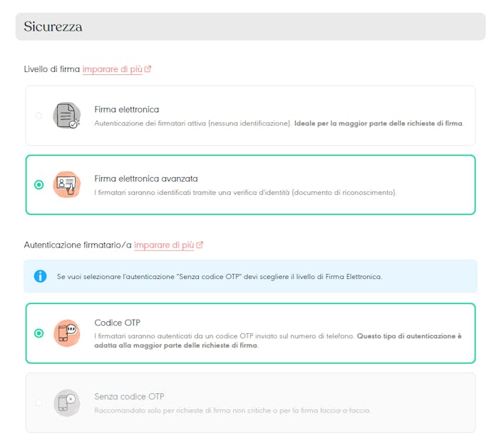This screenshot has width=499, height=448.
Task: Open 'imparare di più' link for Livello di firma
Action: (113, 69)
